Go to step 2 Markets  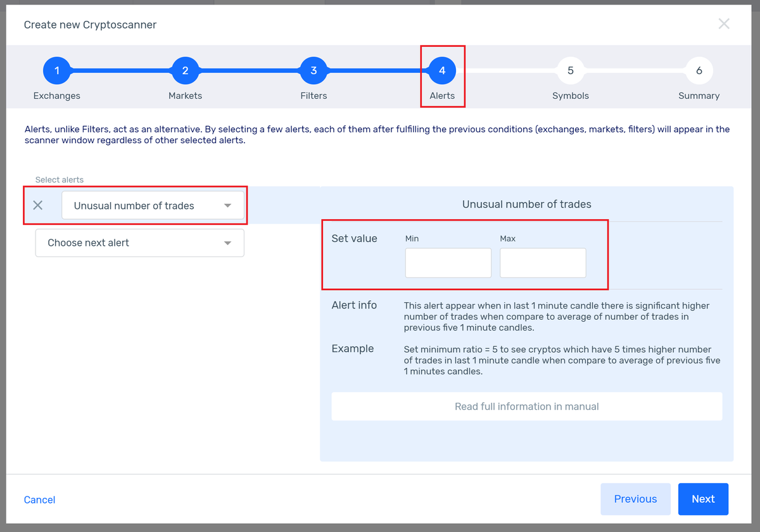[x=185, y=71]
